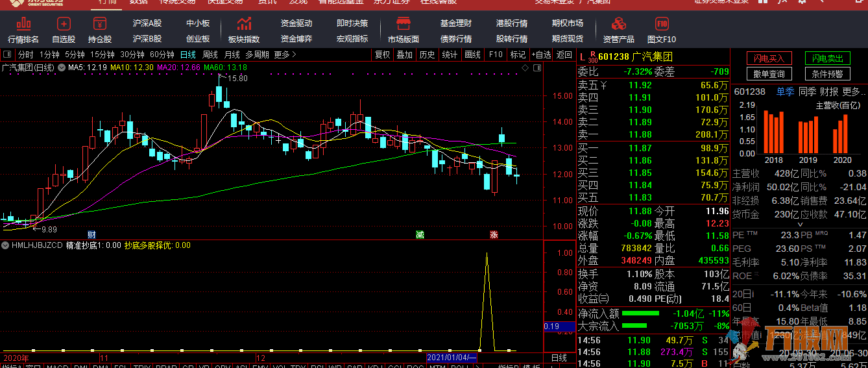Open 持仓股 yen icon
This screenshot has height=368, width=868.
[x=100, y=24]
